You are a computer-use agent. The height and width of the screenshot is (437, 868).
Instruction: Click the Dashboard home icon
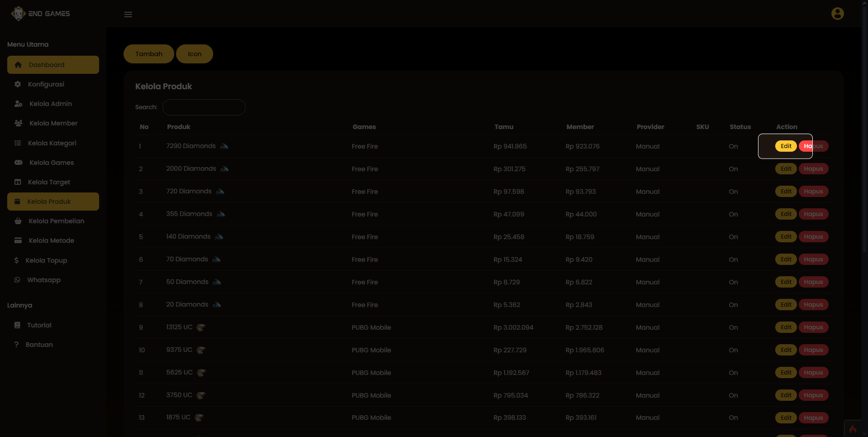(18, 65)
